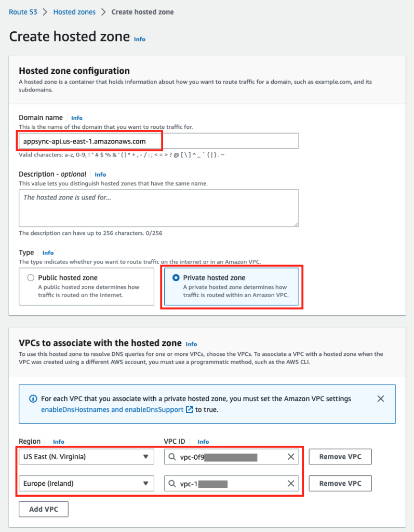Select the Private hosted zone option
Image resolution: width=414 pixels, height=532 pixels.
coord(176,277)
